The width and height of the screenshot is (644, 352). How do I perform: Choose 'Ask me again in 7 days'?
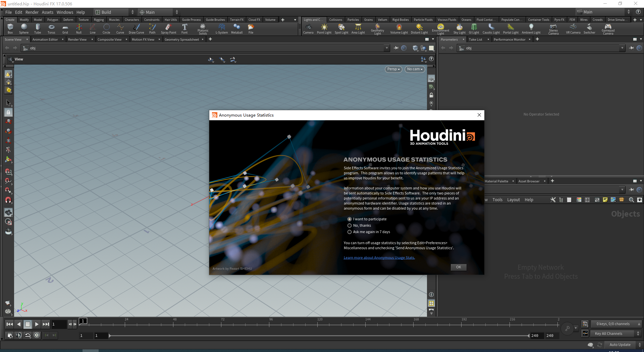point(369,232)
